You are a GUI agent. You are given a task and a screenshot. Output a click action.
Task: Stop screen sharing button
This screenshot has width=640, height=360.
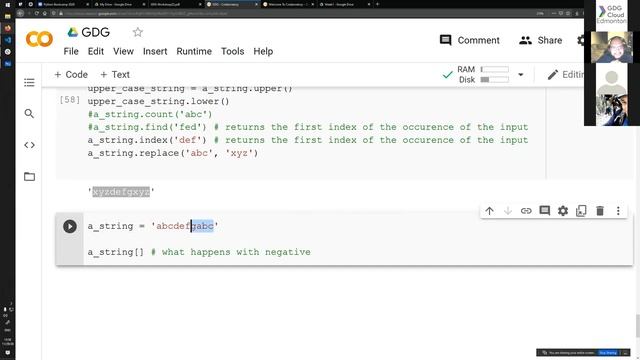(607, 353)
